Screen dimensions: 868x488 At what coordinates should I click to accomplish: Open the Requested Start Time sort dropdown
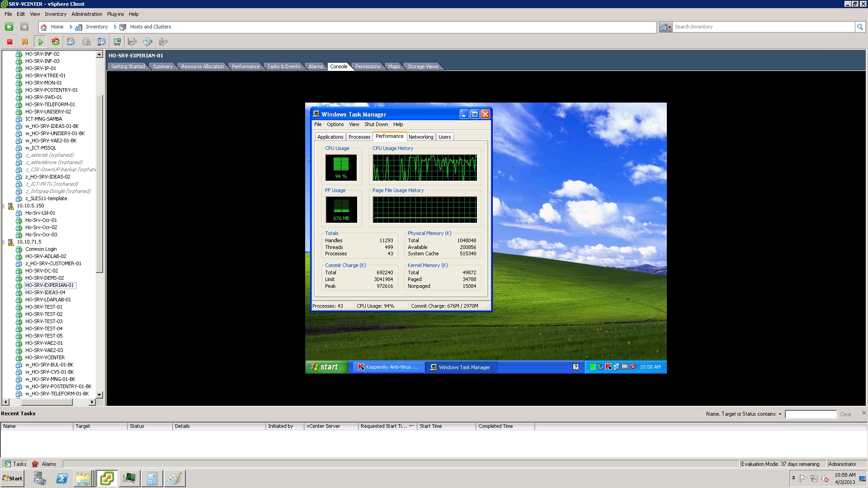point(412,426)
